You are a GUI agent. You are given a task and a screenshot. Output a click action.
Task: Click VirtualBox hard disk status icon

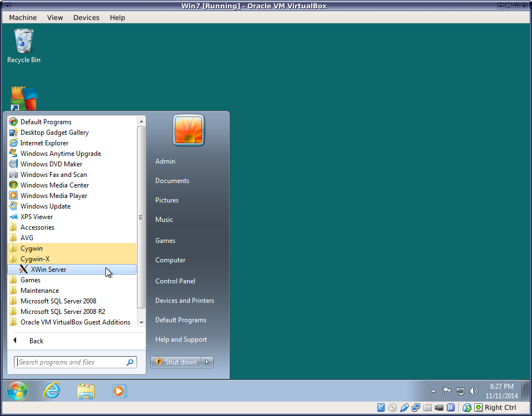pos(381,408)
